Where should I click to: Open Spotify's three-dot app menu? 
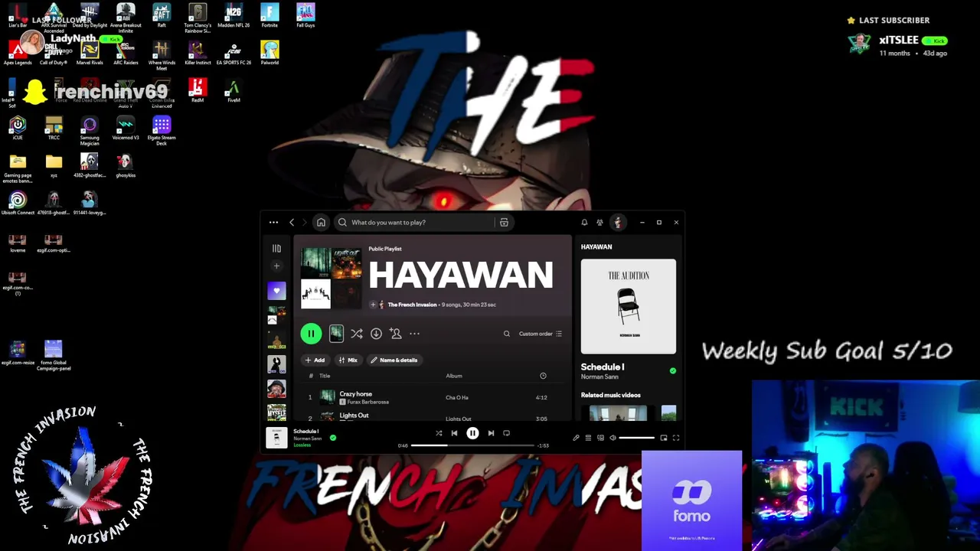[273, 223]
